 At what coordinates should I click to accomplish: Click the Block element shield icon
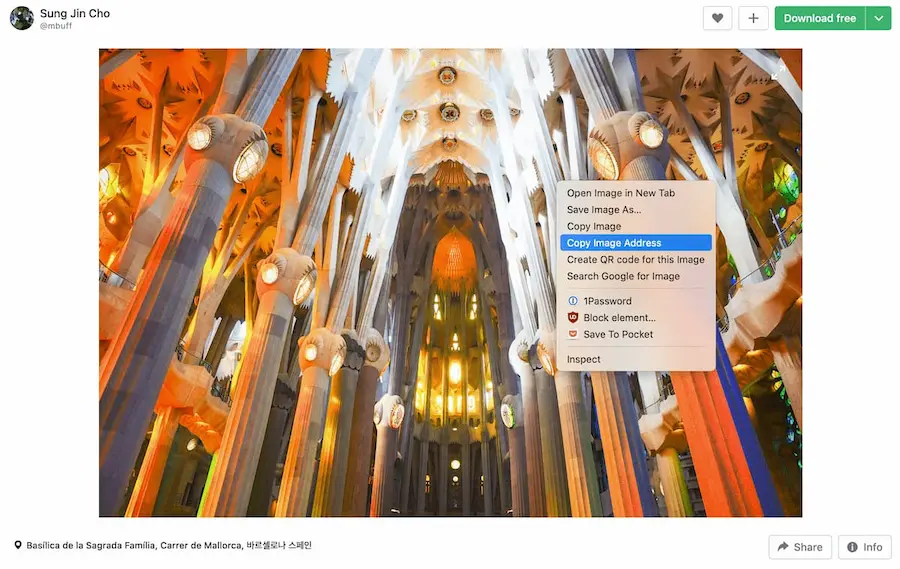(573, 318)
